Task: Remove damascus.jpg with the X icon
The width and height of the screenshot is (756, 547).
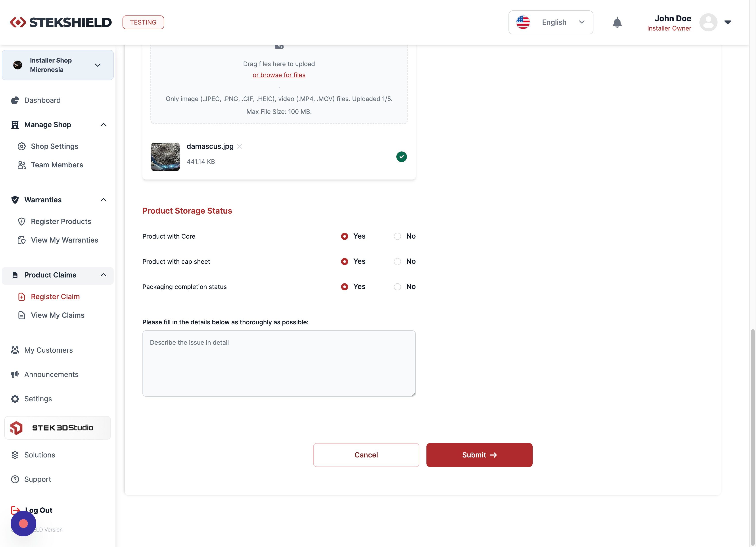Action: coord(239,146)
